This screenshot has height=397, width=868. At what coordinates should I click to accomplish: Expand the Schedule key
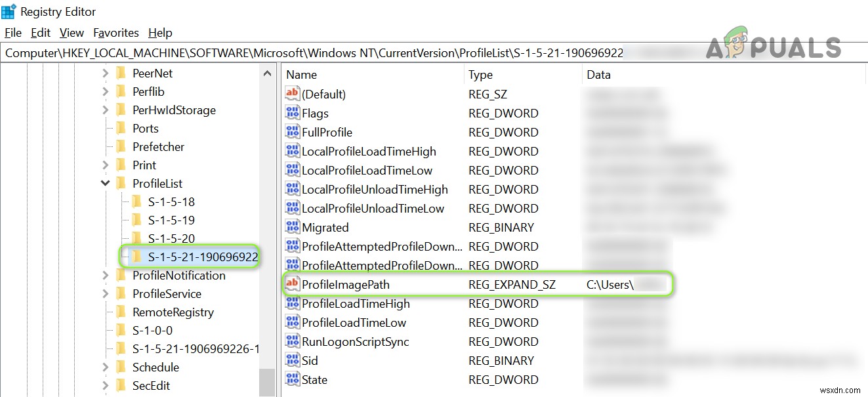pos(106,367)
